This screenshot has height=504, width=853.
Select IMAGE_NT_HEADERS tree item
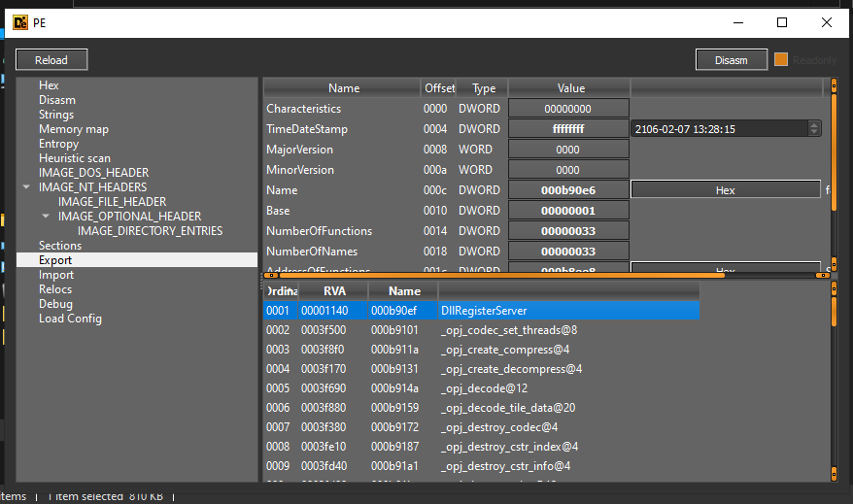[x=92, y=187]
